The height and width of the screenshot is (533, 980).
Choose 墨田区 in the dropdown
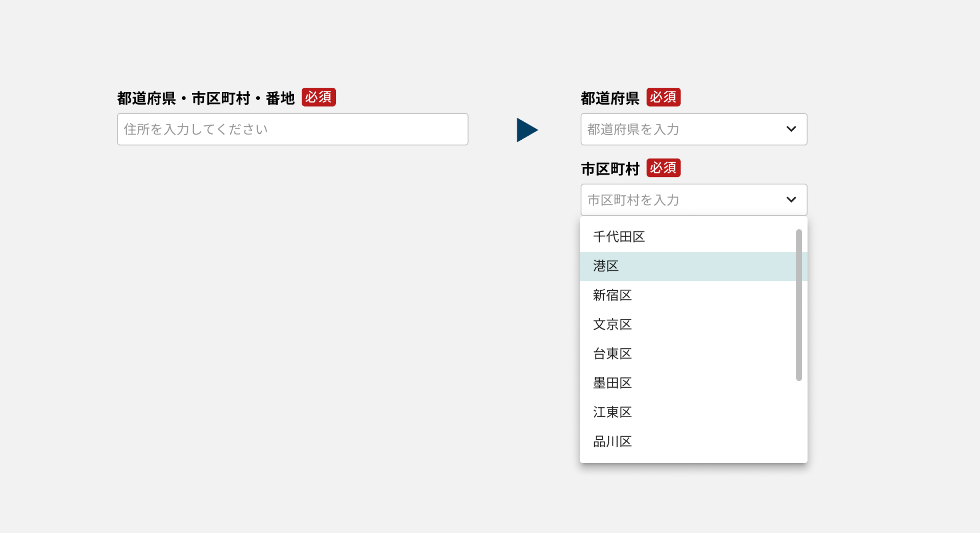[x=612, y=383]
